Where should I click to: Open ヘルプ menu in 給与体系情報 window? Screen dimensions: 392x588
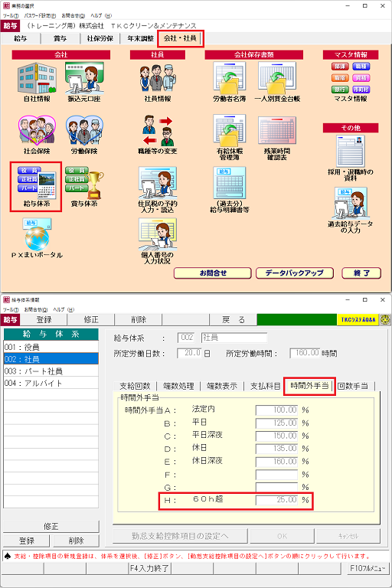point(64,309)
